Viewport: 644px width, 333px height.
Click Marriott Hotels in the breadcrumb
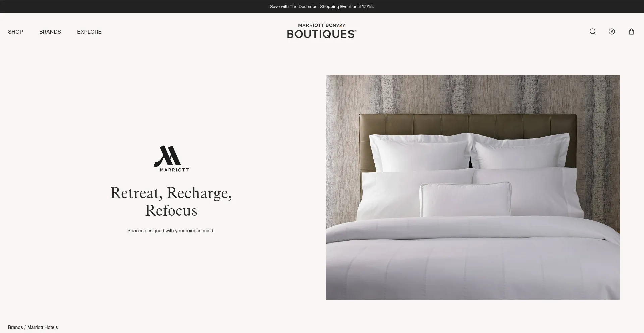tap(42, 327)
